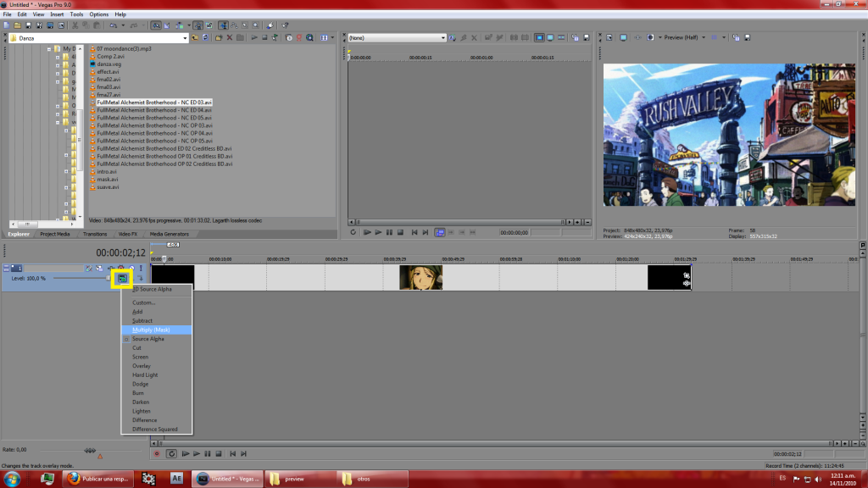Image resolution: width=868 pixels, height=488 pixels.
Task: Refresh the Explorer file list
Action: (205, 38)
